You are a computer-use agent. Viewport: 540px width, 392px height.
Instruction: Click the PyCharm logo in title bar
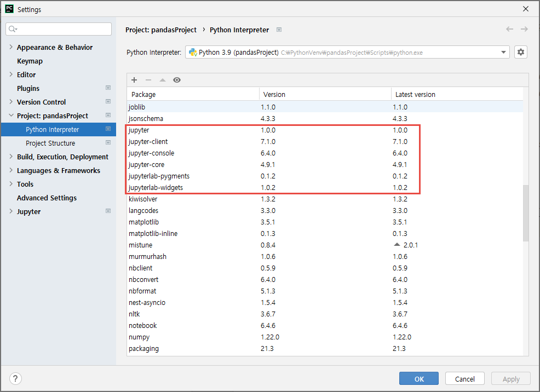click(9, 9)
